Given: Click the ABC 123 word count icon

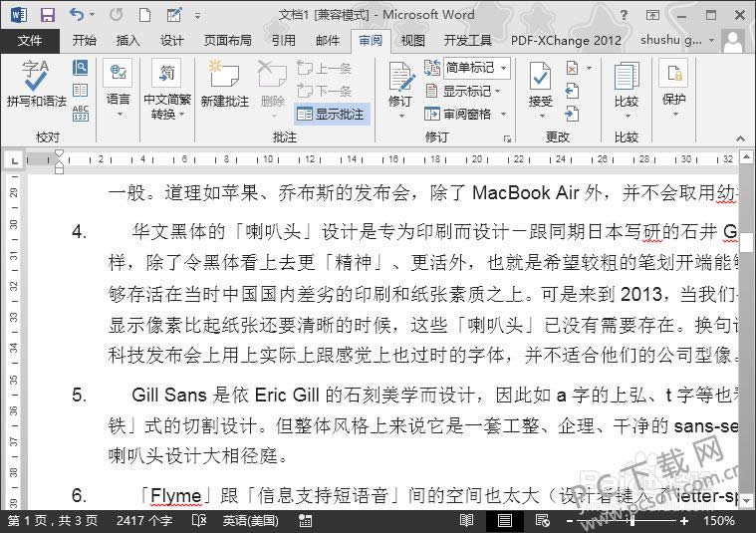Looking at the screenshot, I should click(x=80, y=114).
